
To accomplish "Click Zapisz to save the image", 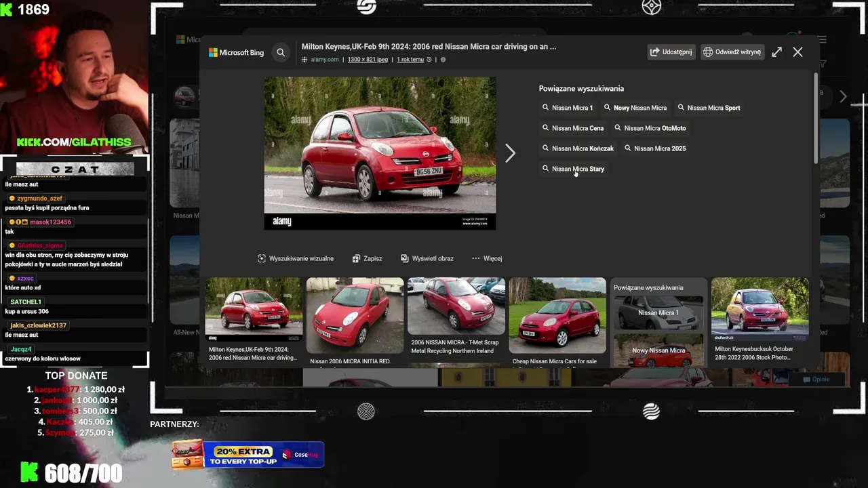I will (x=367, y=258).
